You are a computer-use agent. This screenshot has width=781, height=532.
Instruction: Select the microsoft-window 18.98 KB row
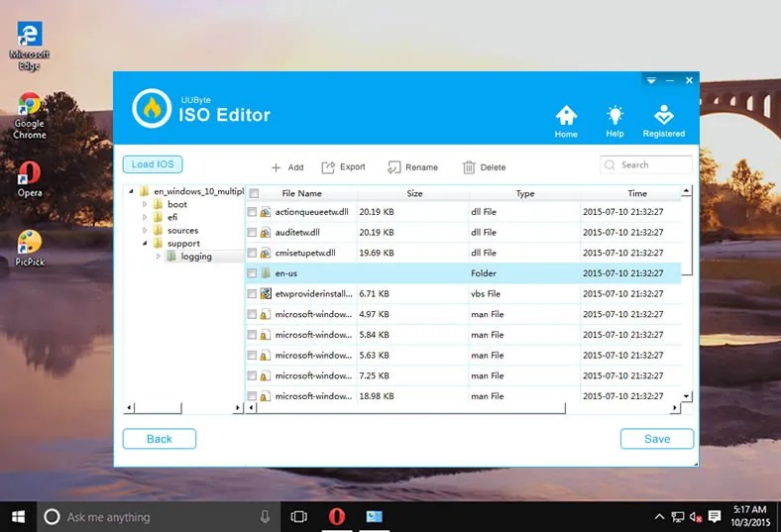tap(463, 396)
